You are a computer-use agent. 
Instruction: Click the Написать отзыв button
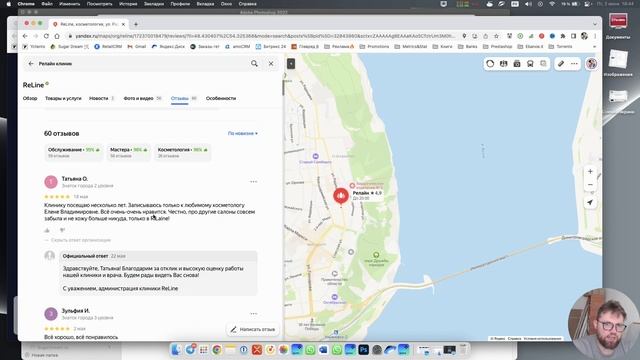pos(253,329)
